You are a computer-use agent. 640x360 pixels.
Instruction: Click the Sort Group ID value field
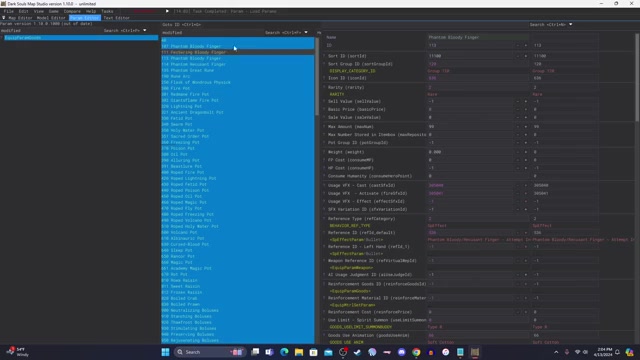tap(478, 64)
